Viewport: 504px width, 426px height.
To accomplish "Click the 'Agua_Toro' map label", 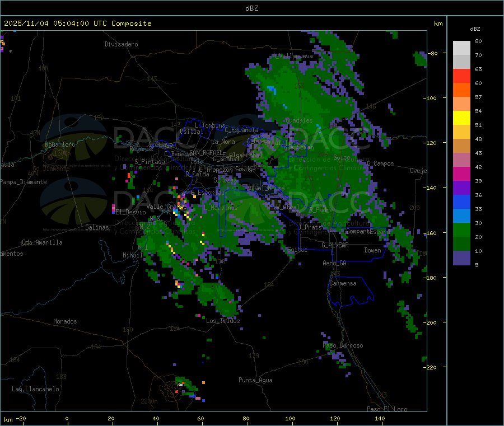I will coord(60,144).
